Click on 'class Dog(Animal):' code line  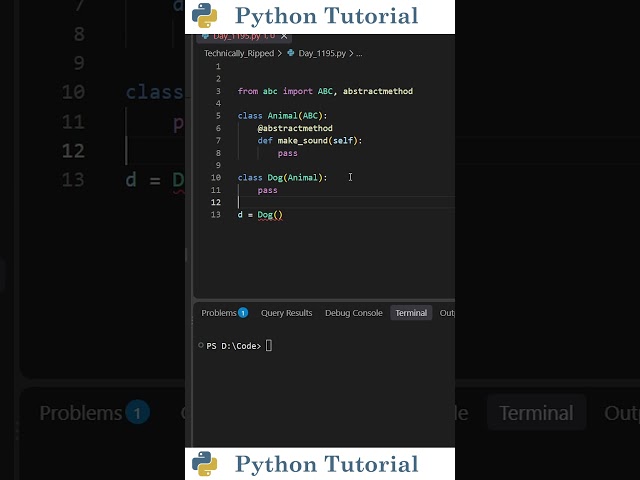pos(282,178)
